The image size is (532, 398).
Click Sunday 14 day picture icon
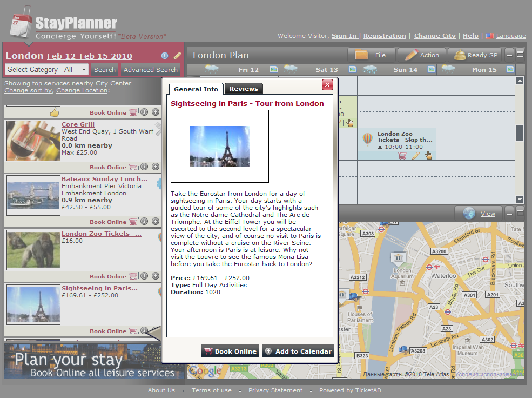[x=432, y=69]
